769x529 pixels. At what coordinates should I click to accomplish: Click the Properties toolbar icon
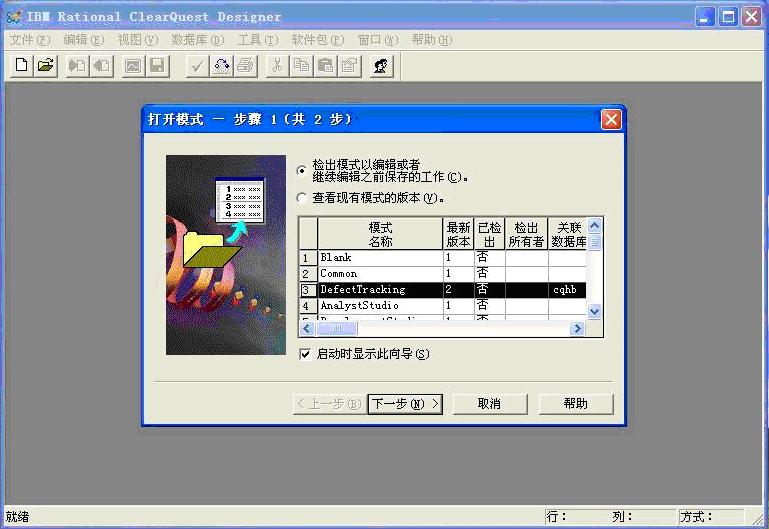pos(349,66)
